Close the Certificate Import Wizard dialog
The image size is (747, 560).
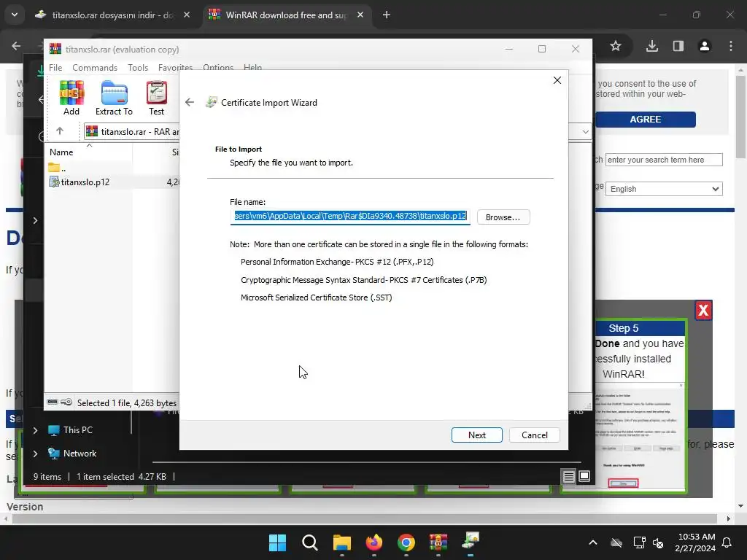point(557,80)
